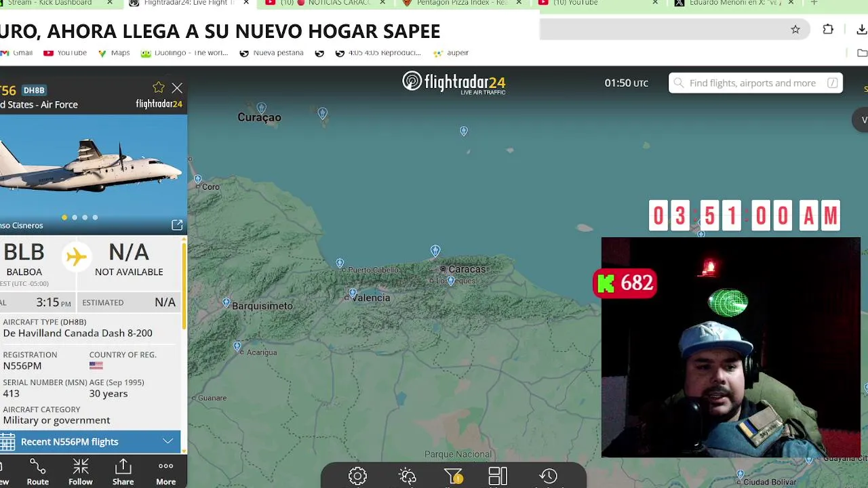Open the Nueva pestaña bookmark
868x488 pixels.
tap(271, 53)
